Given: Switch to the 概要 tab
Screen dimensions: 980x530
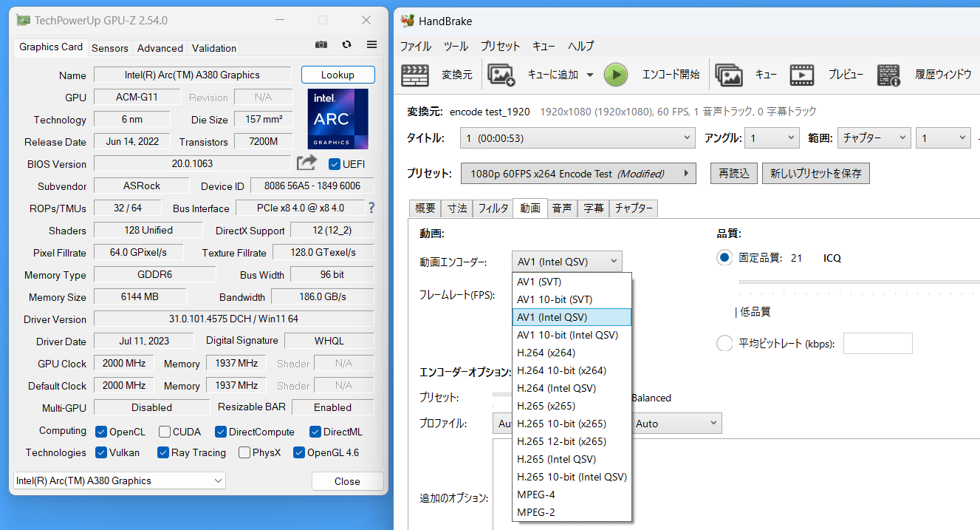Looking at the screenshot, I should tap(425, 208).
